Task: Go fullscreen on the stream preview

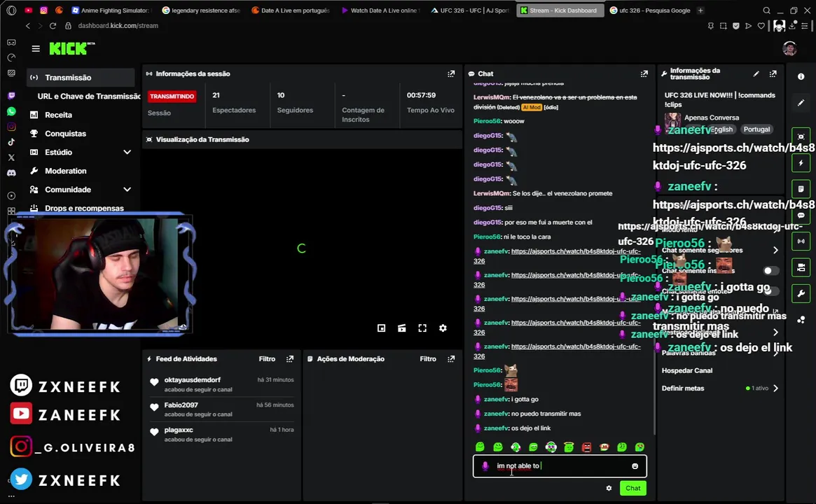Action: pyautogui.click(x=422, y=328)
